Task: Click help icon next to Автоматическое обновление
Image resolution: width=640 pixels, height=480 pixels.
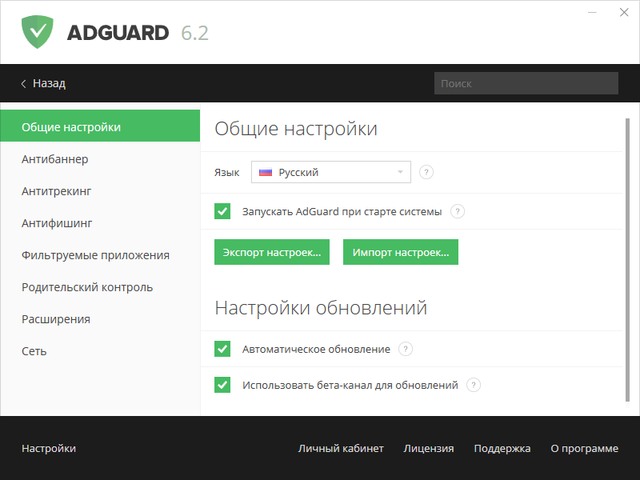Action: 405,349
